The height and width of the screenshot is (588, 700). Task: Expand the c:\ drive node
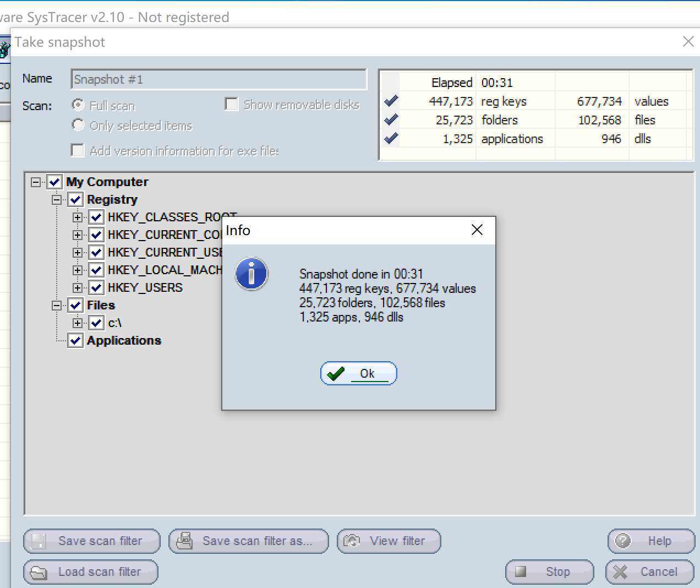[x=78, y=323]
